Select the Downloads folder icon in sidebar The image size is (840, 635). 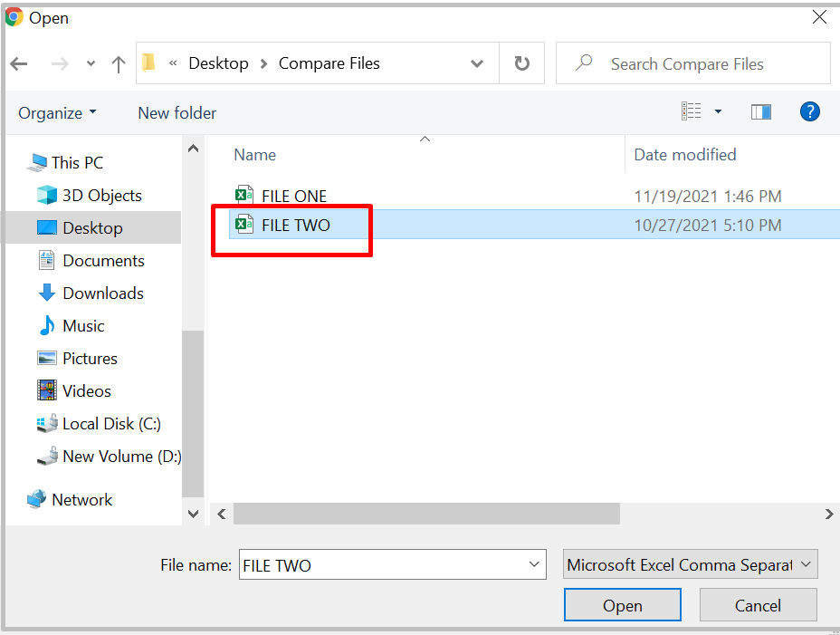point(47,293)
